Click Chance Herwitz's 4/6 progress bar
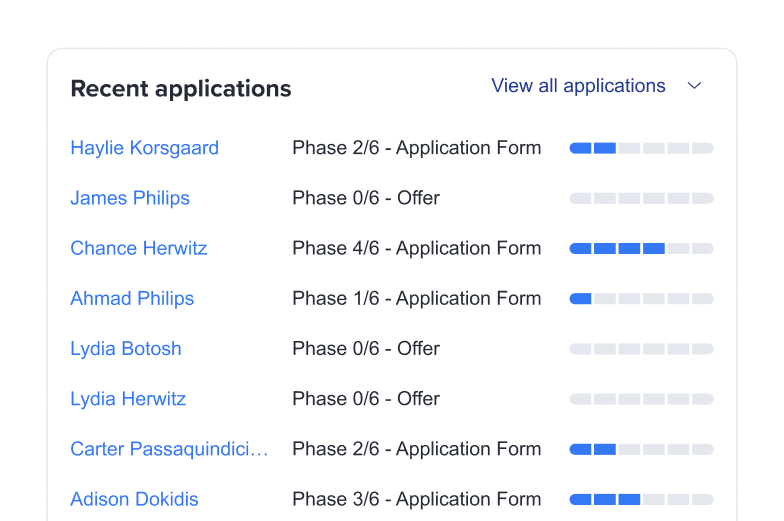The height and width of the screenshot is (521, 784). [642, 248]
